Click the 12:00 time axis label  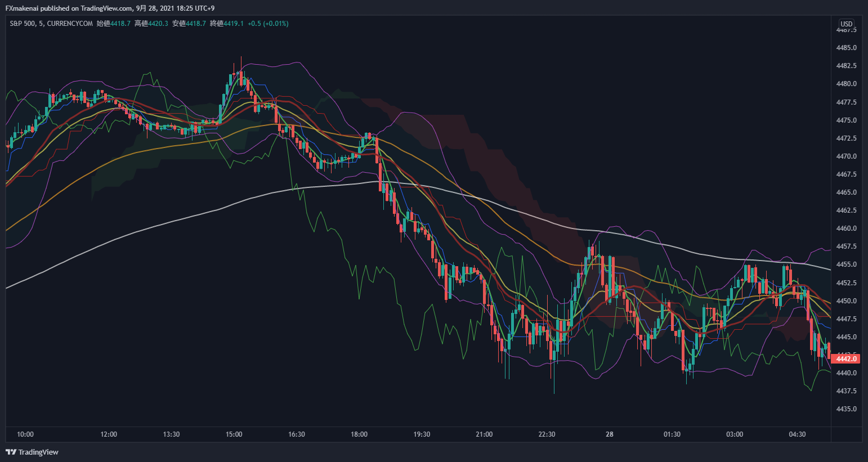point(109,434)
